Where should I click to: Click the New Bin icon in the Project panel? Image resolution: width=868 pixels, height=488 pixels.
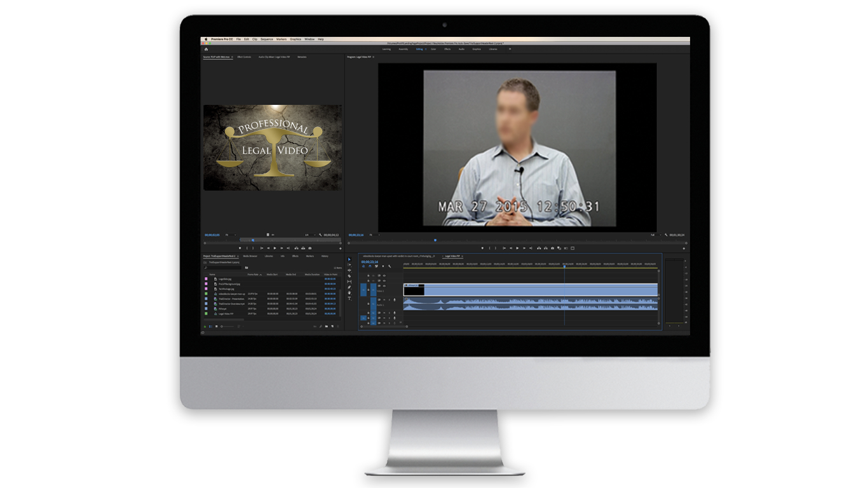tap(327, 326)
